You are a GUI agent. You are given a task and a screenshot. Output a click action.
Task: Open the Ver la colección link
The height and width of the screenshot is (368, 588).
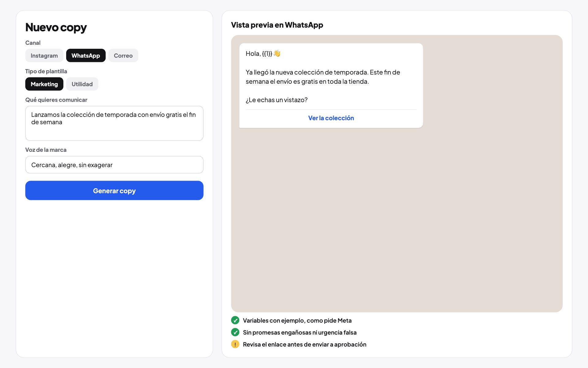(x=331, y=118)
